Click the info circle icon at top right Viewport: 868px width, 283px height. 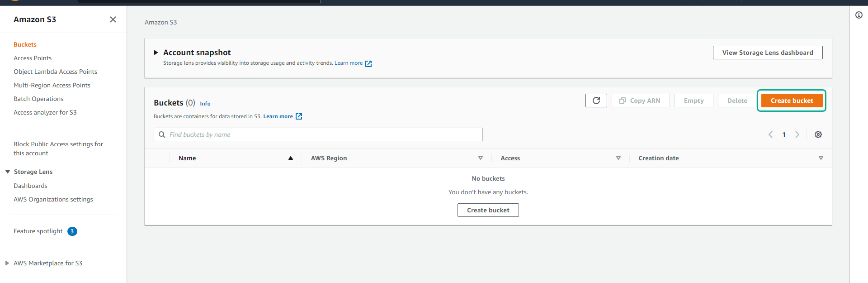(x=859, y=15)
